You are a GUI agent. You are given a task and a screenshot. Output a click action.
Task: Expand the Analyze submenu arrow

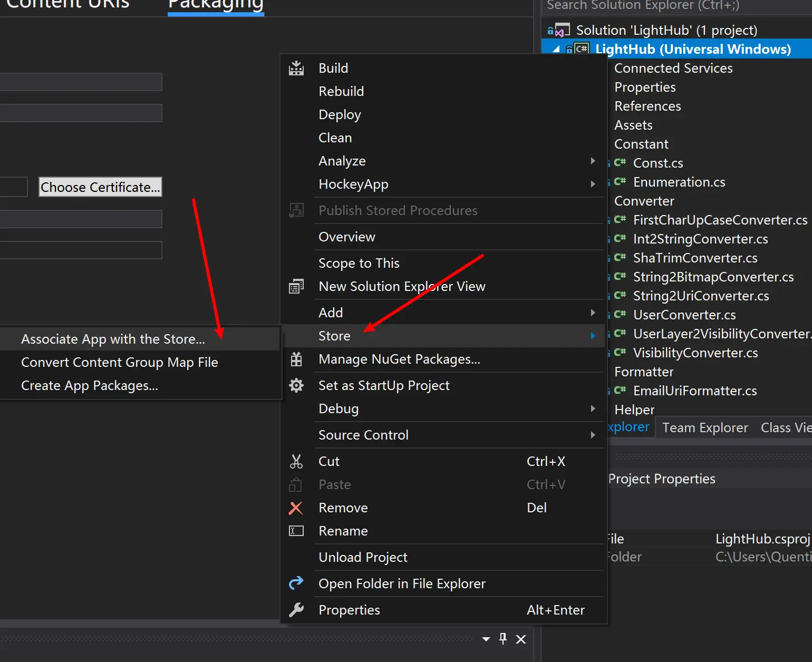pos(593,161)
